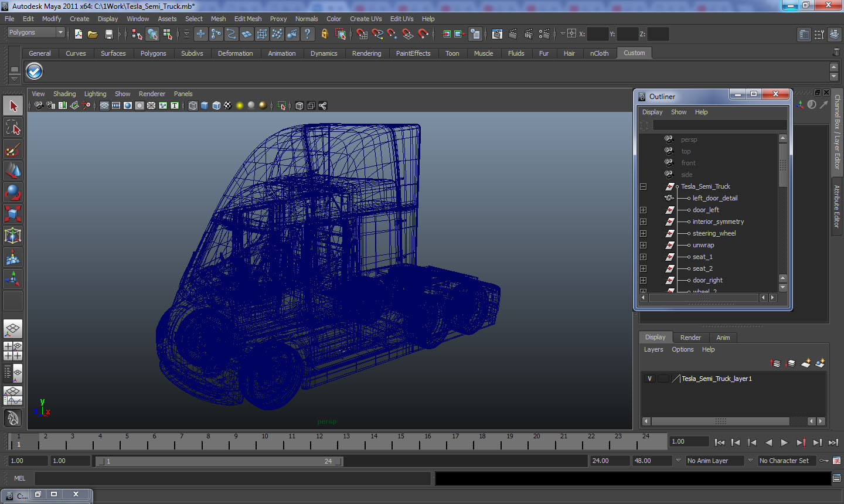
Task: Choose the Show Manipulator tool
Action: pos(13,279)
